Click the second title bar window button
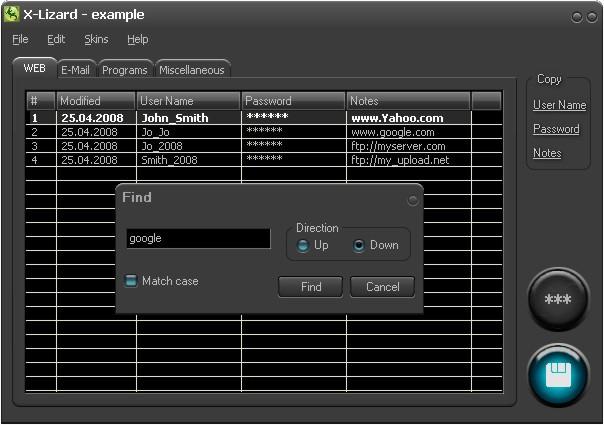 click(x=592, y=17)
